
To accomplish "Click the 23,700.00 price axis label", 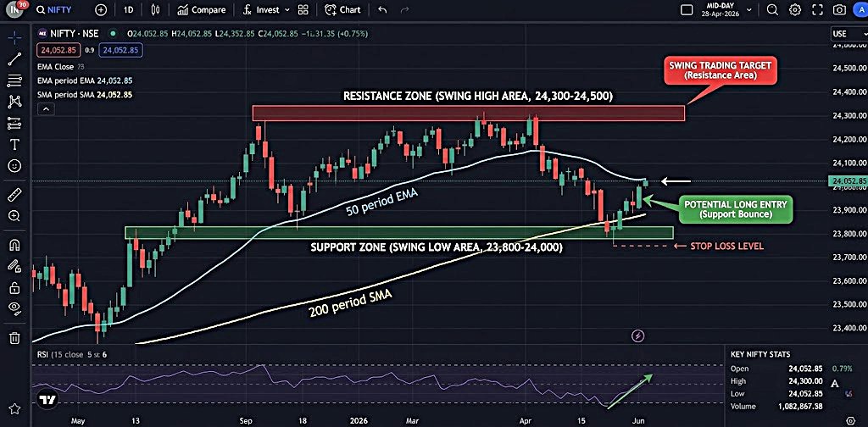I will [848, 257].
